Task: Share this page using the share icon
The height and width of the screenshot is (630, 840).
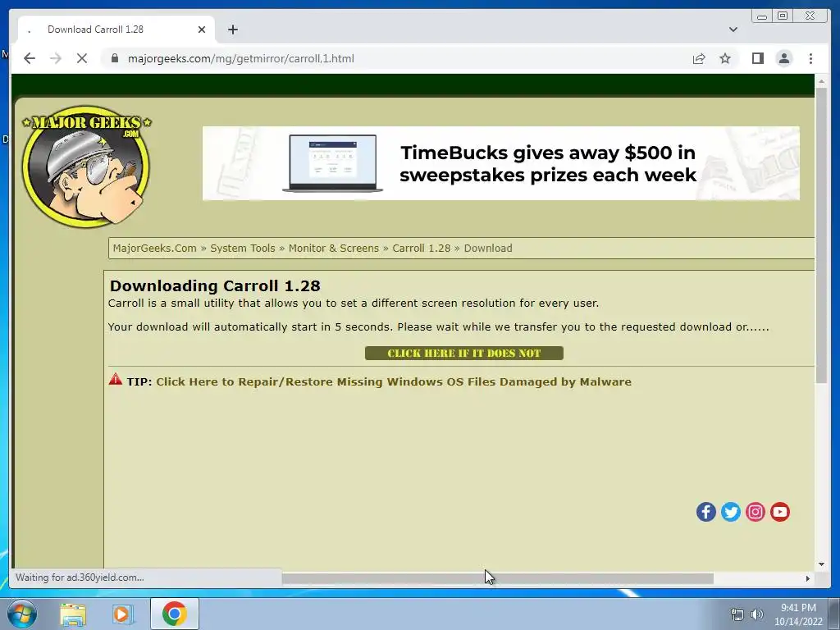Action: (699, 58)
